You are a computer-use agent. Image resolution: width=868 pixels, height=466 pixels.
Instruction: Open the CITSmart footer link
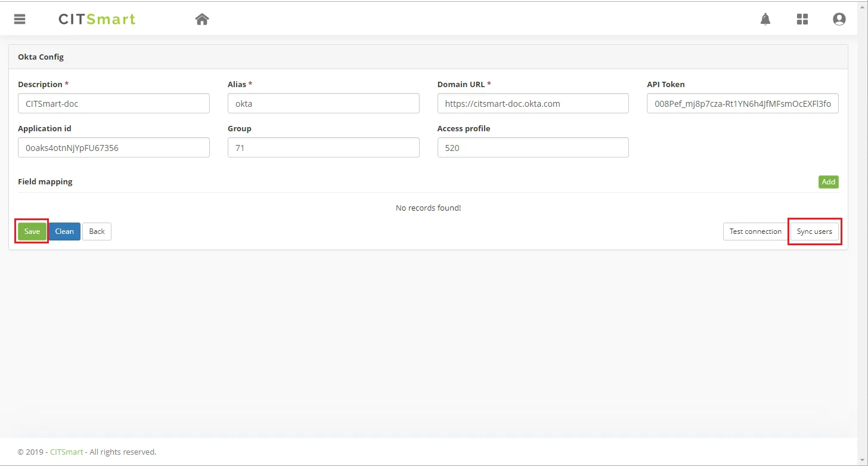pyautogui.click(x=66, y=452)
